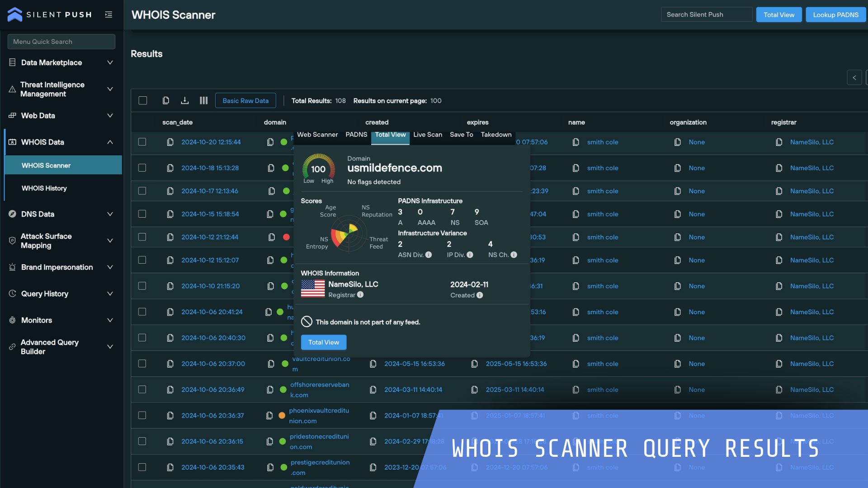Image resolution: width=868 pixels, height=488 pixels.
Task: Click Total View button inside domain popup
Action: pyautogui.click(x=324, y=342)
